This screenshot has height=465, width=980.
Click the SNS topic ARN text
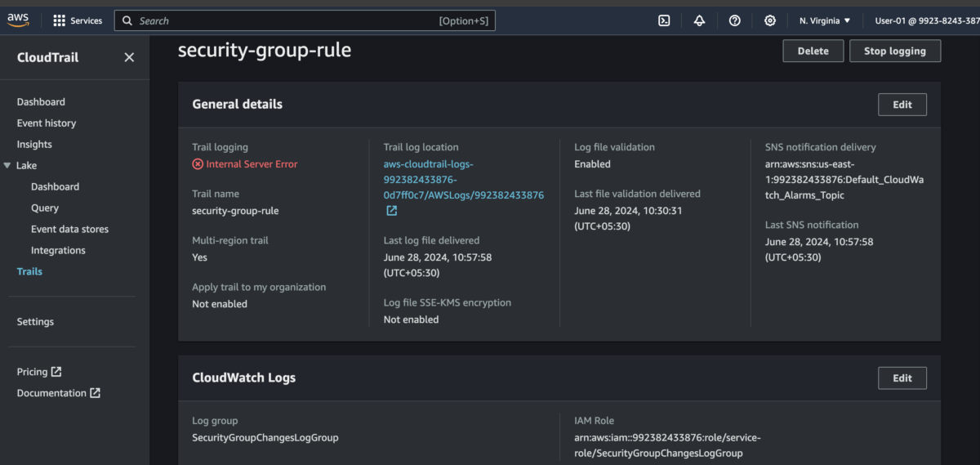[844, 180]
